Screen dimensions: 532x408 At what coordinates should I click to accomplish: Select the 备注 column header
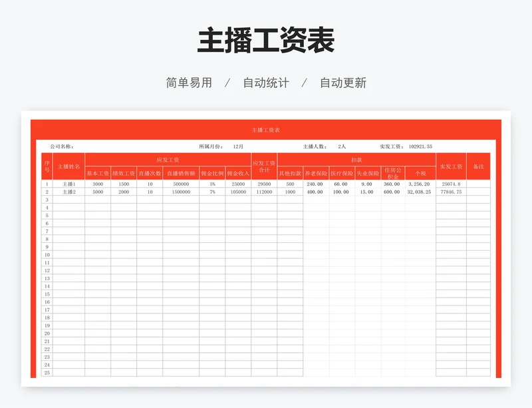pyautogui.click(x=478, y=166)
